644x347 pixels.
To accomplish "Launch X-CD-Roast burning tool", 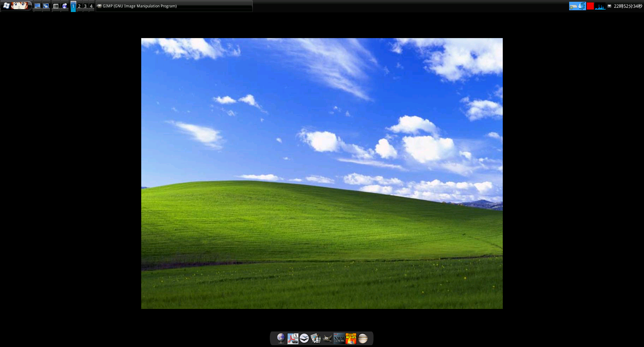I will click(x=350, y=338).
